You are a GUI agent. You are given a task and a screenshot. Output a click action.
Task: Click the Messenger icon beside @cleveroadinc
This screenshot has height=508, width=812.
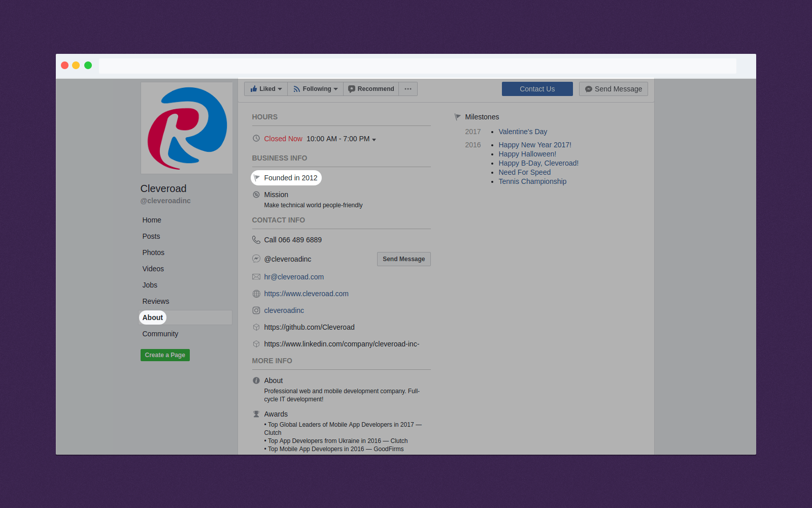click(x=256, y=259)
